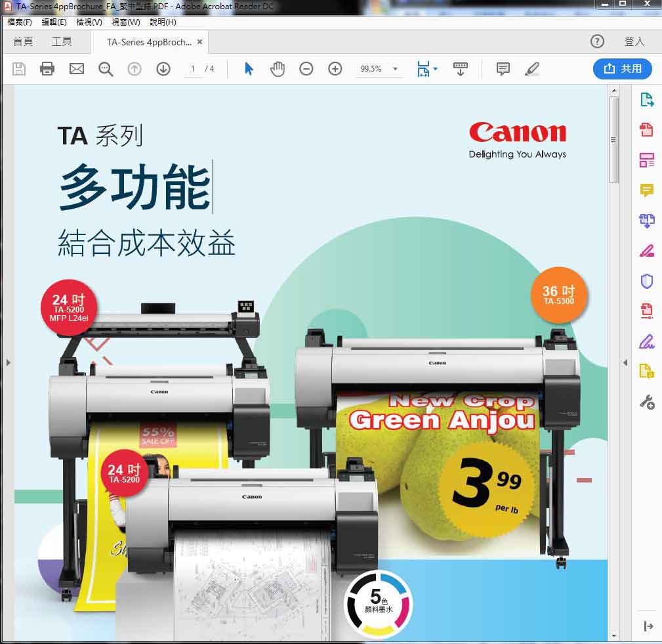Open the Help question mark icon
Viewport: 662px width, 644px height.
click(x=597, y=41)
